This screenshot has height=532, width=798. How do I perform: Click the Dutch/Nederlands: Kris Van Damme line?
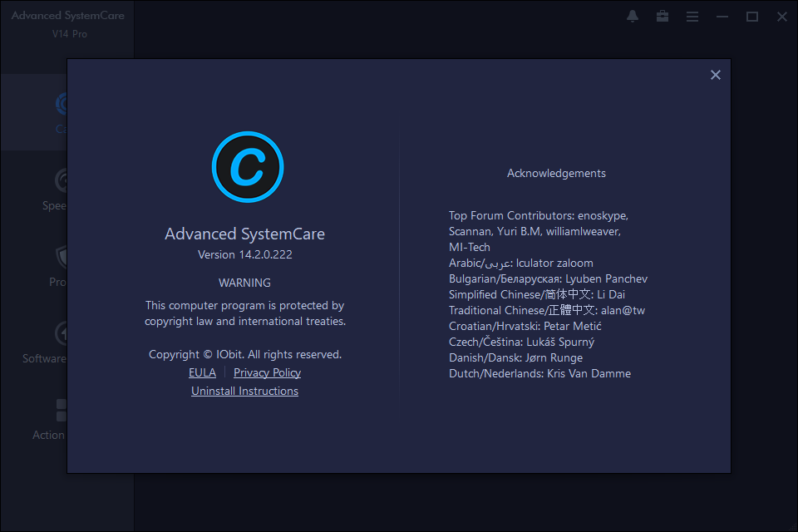(x=539, y=374)
